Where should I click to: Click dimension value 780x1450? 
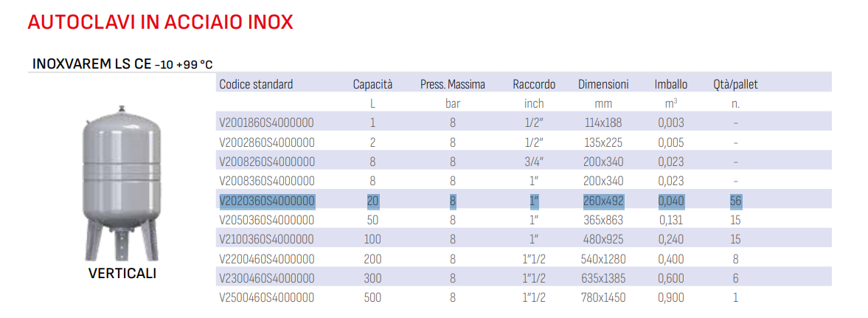[x=603, y=297]
